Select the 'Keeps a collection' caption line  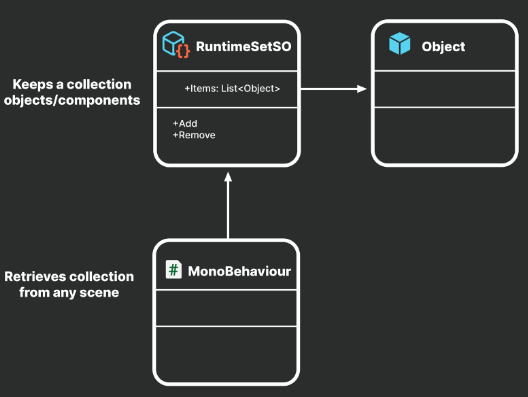[x=72, y=84]
